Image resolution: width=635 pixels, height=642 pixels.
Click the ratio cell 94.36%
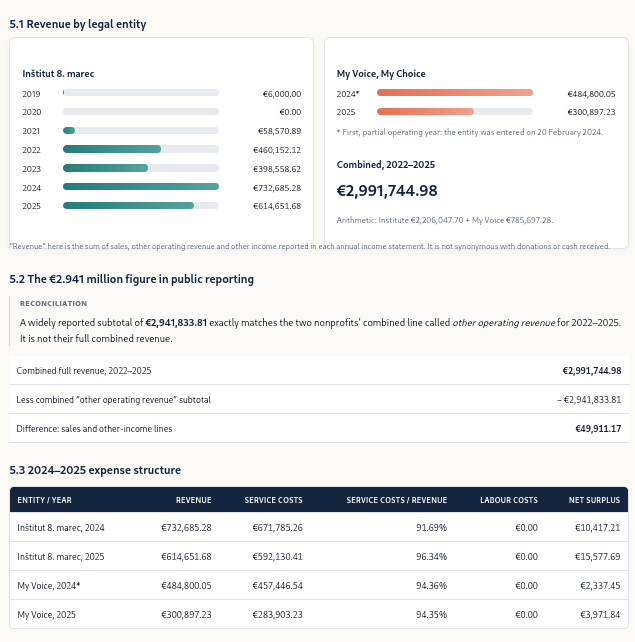pos(432,586)
